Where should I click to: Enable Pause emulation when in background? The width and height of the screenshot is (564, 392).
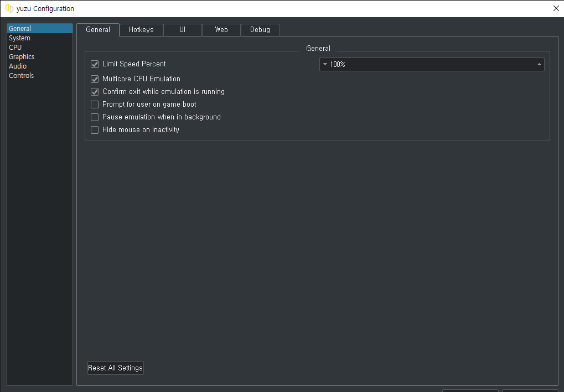pyautogui.click(x=95, y=117)
